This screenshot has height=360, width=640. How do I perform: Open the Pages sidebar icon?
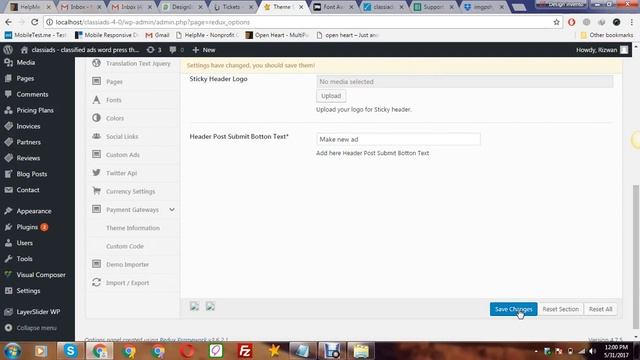[8, 78]
